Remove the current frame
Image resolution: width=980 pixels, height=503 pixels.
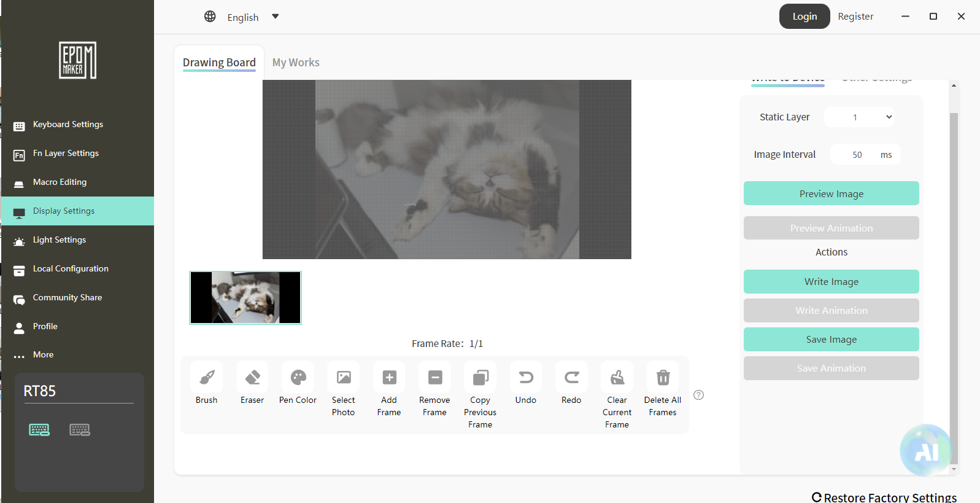click(x=434, y=377)
